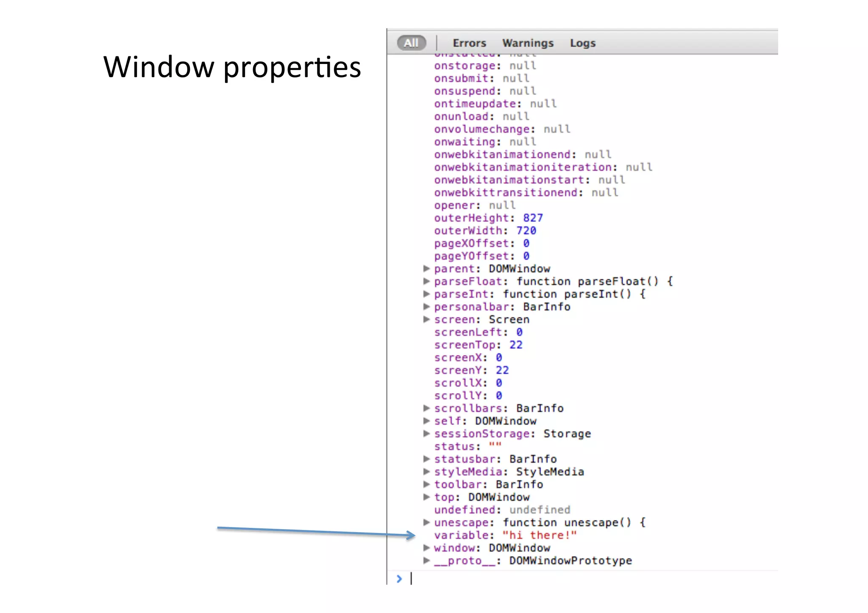
Task: Expand the self DOMWindow property
Action: [x=426, y=421]
